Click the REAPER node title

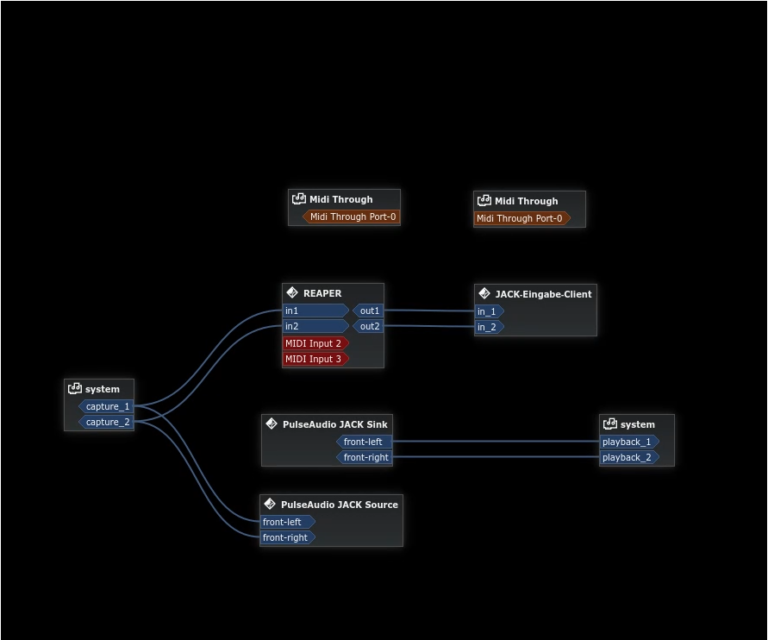pyautogui.click(x=322, y=293)
